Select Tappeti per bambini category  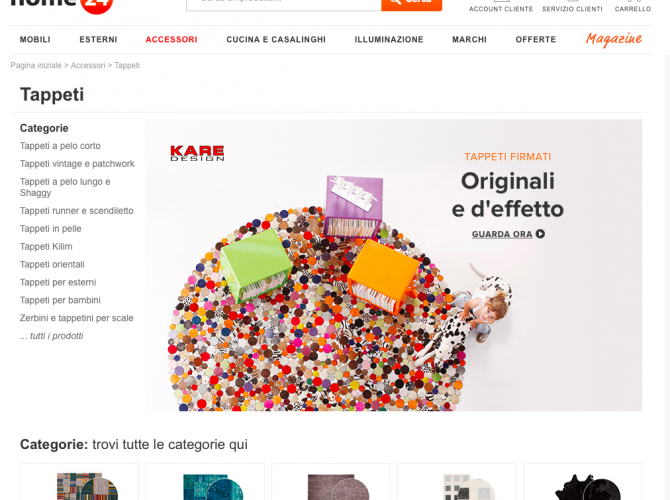pyautogui.click(x=60, y=300)
